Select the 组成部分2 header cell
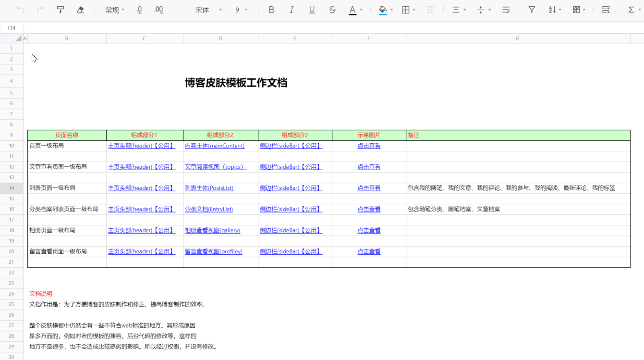The height and width of the screenshot is (360, 644). point(220,135)
